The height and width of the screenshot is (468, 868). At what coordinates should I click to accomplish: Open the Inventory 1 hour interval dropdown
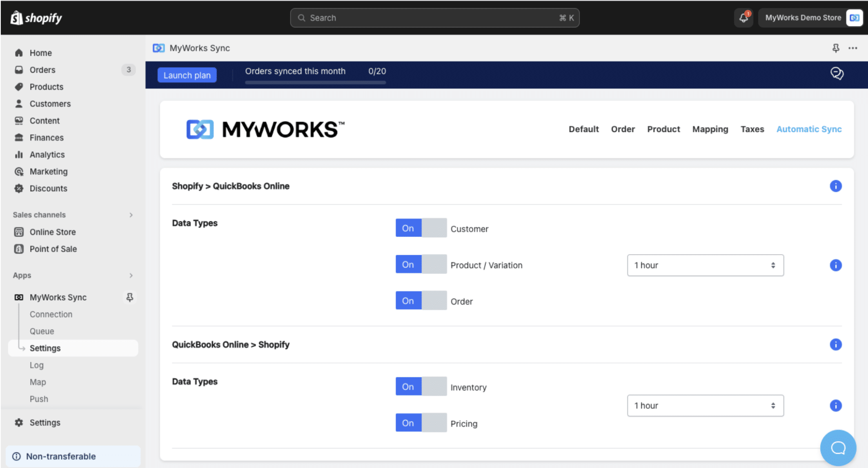(705, 406)
